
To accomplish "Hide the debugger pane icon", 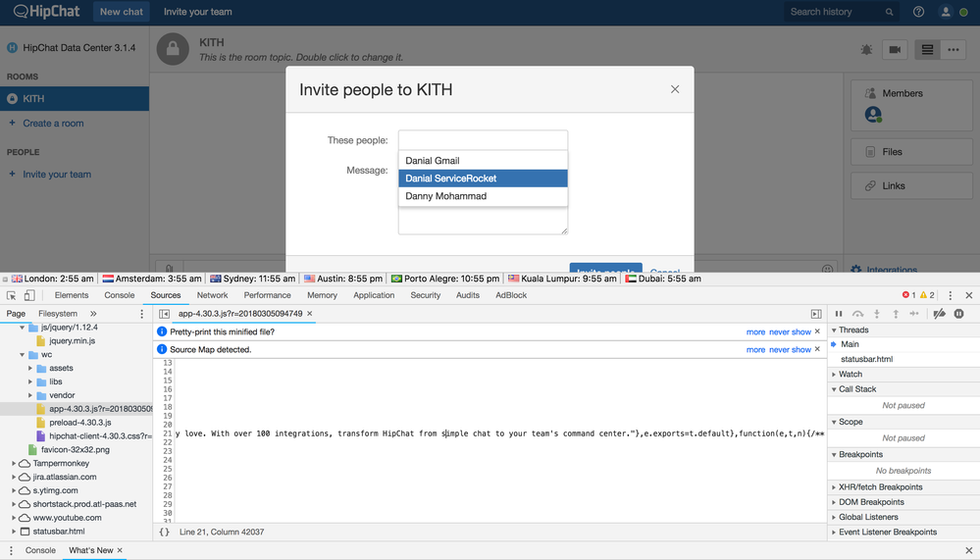I will coord(816,314).
